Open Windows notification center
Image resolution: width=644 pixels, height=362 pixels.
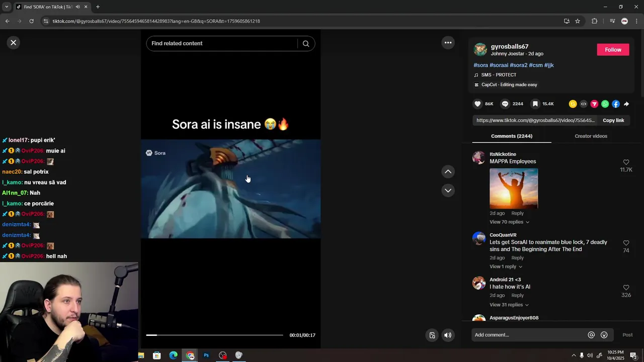pos(633,355)
